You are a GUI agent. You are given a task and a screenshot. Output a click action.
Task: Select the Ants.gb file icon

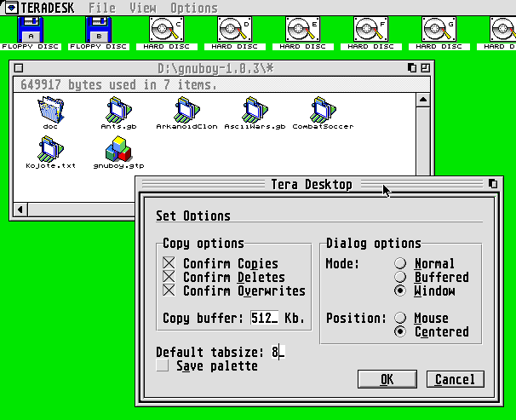pos(114,109)
